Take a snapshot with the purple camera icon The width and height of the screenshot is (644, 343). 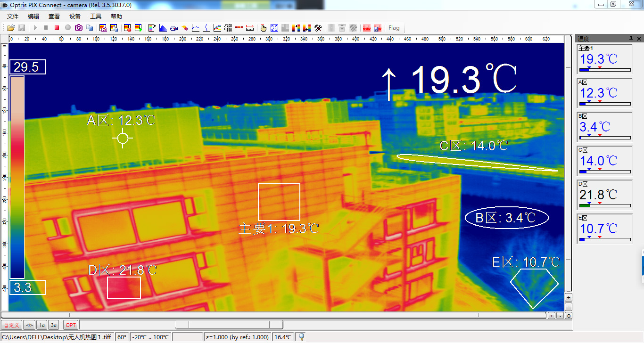click(78, 28)
